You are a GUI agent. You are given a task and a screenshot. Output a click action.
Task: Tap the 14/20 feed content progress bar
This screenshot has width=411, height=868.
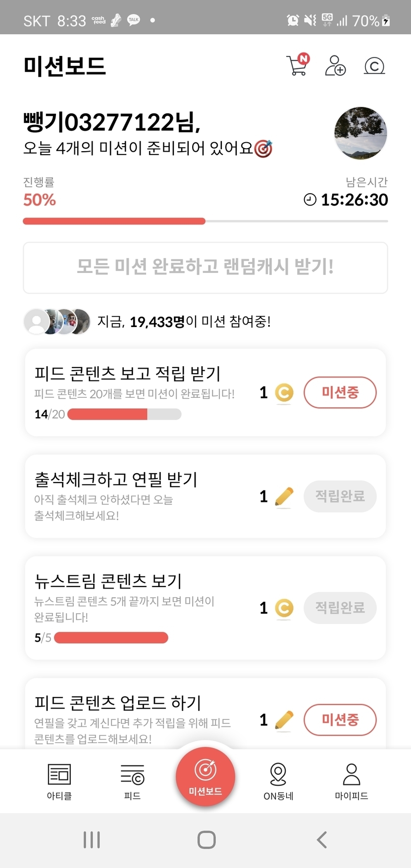[124, 414]
